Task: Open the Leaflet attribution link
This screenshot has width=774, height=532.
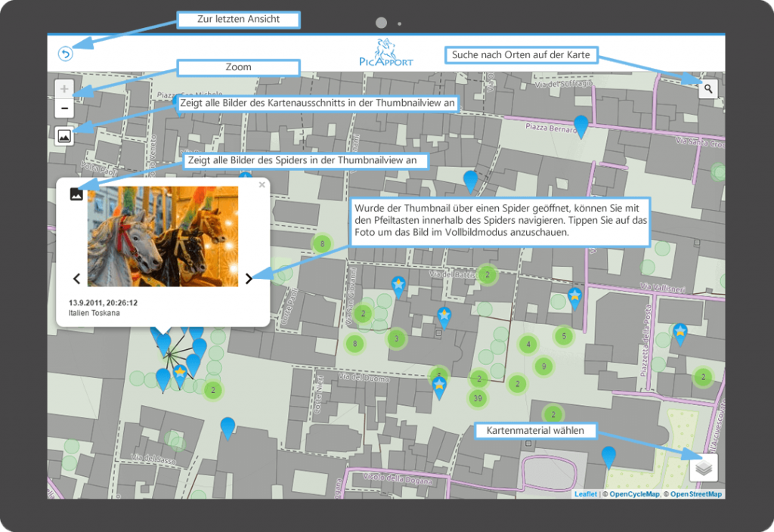Action: [x=585, y=494]
